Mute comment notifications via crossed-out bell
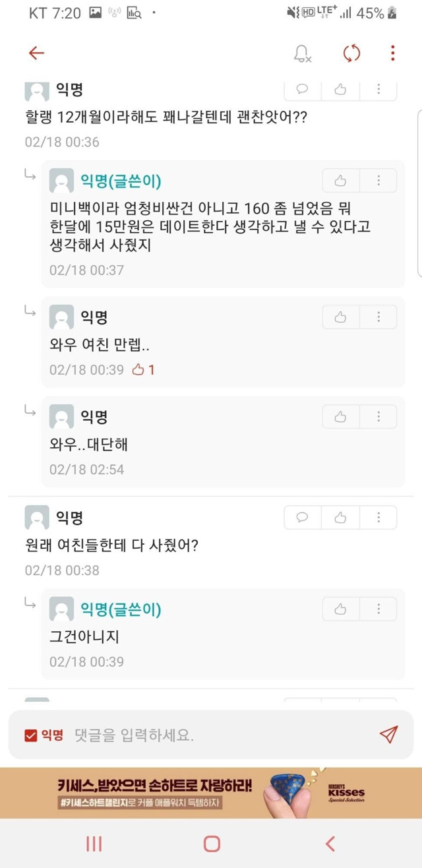This screenshot has width=422, height=868. (x=303, y=53)
